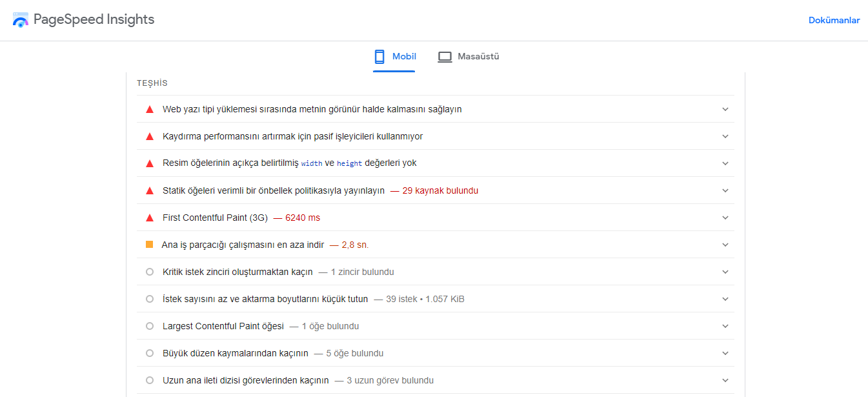Click the warning triangle beside passive listeners audit

click(149, 136)
